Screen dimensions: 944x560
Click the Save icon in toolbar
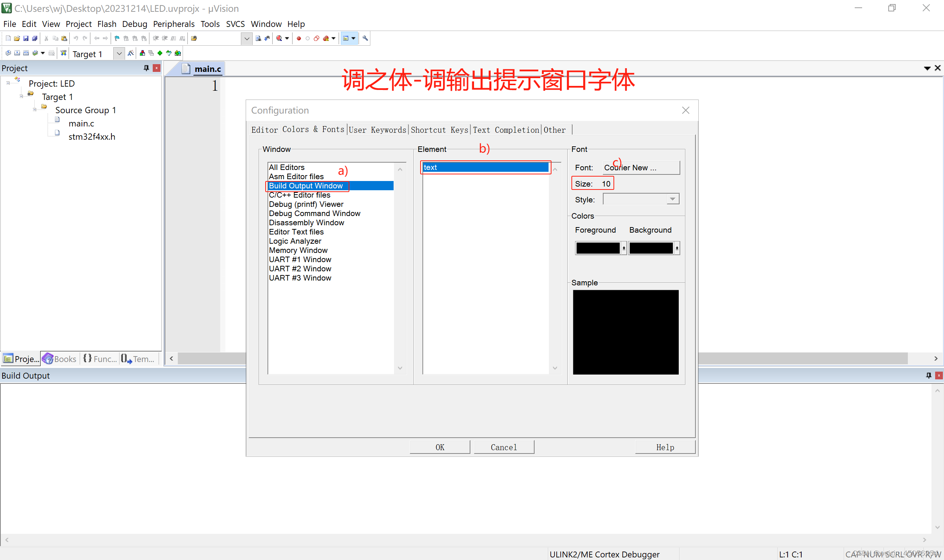(x=26, y=38)
